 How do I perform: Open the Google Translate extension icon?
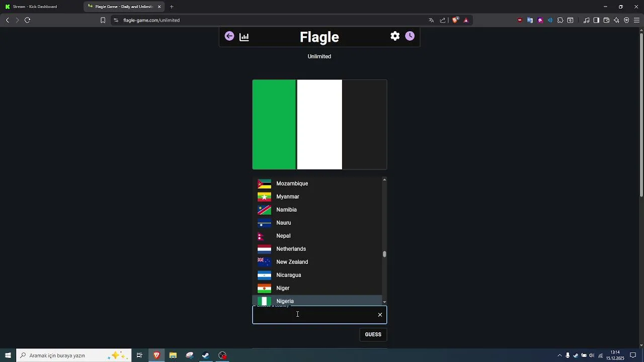(530, 20)
